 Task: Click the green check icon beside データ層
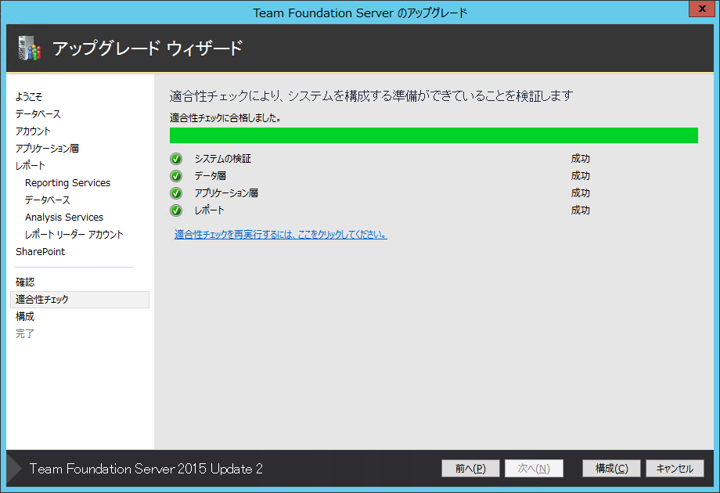(176, 176)
